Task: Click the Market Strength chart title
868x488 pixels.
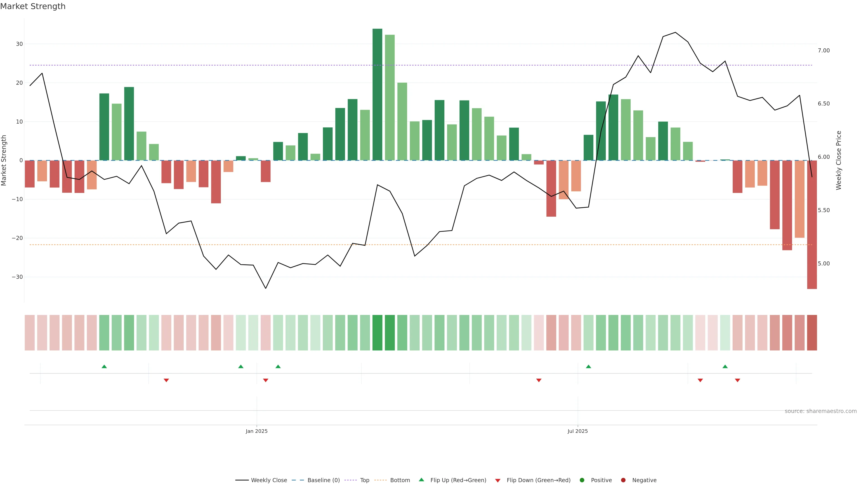Action: (33, 6)
